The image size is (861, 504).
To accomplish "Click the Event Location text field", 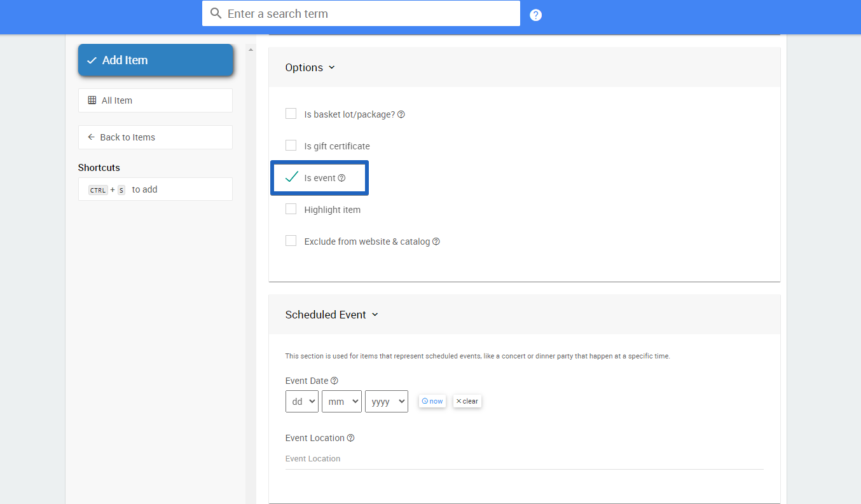I will [x=524, y=459].
